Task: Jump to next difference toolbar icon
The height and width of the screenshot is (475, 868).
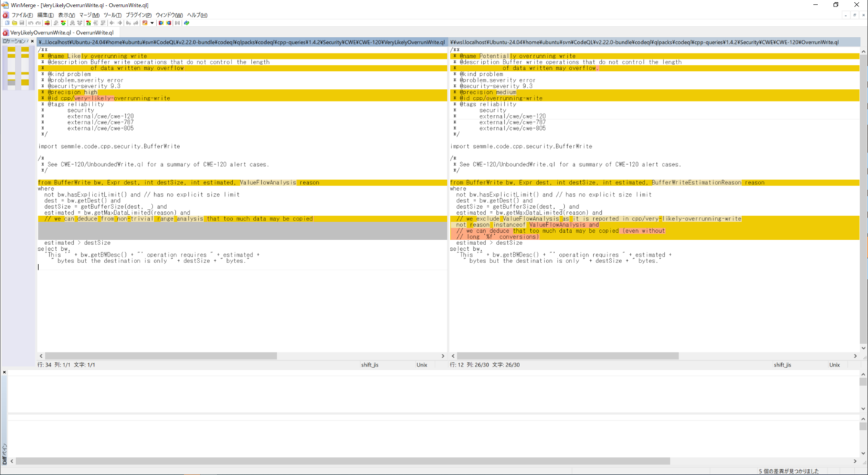Action: tap(56, 22)
